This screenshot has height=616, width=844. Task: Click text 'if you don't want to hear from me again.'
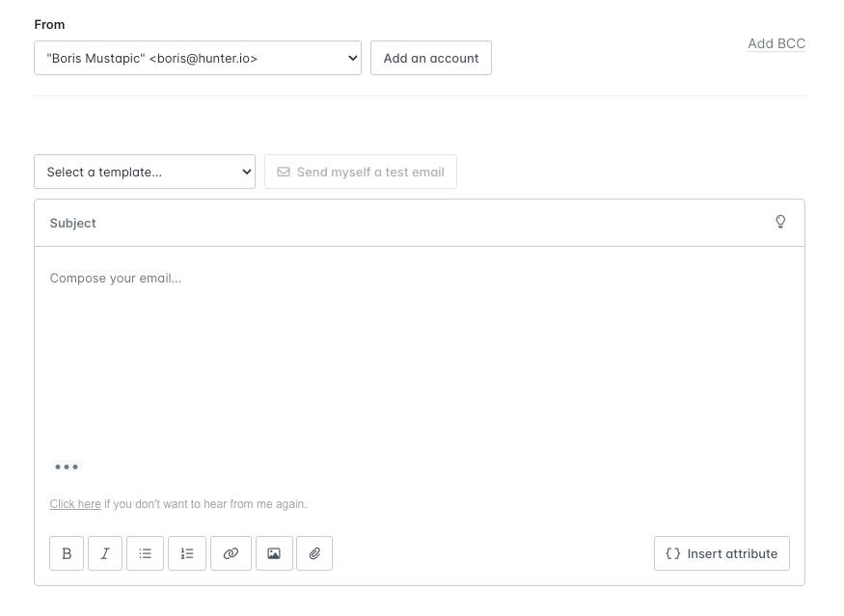205,504
